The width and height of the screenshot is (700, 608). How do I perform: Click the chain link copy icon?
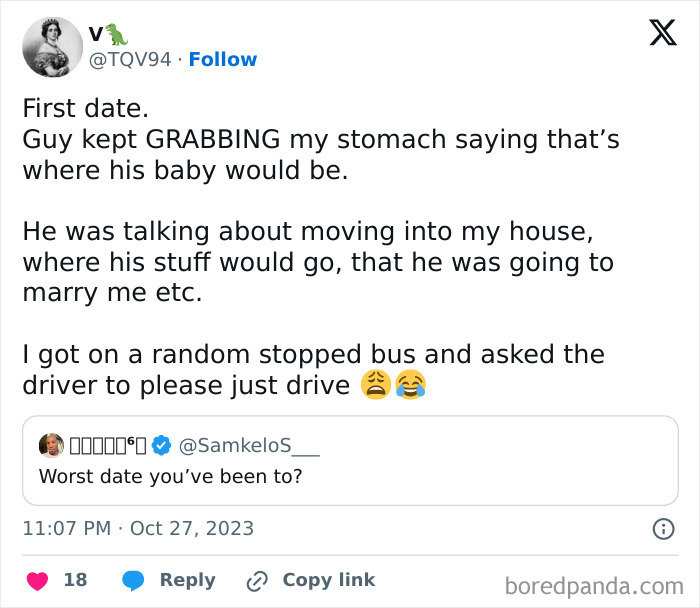coord(257,580)
